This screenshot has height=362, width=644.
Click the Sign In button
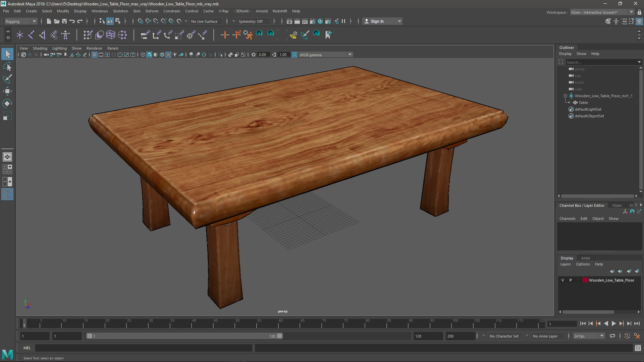[377, 21]
